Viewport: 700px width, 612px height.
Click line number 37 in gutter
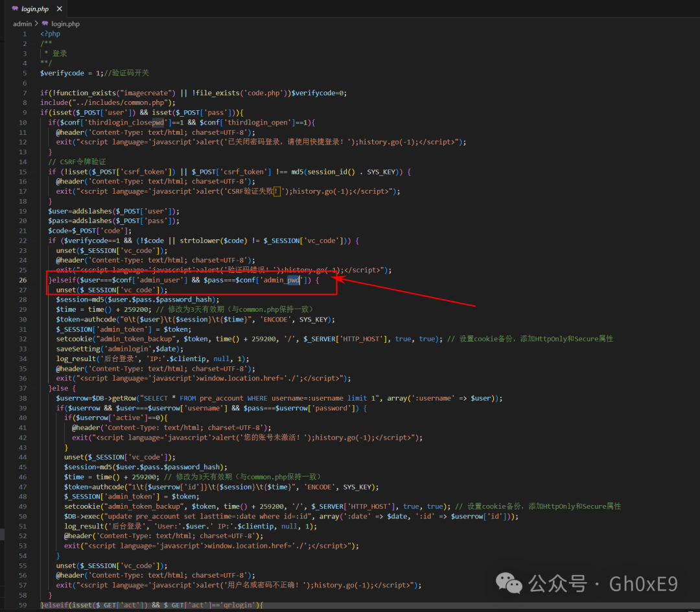(23, 388)
